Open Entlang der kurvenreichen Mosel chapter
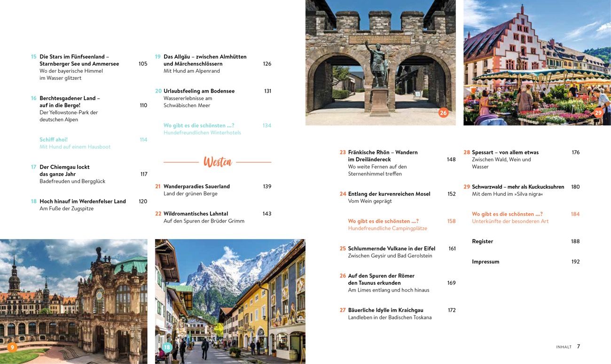 (389, 194)
